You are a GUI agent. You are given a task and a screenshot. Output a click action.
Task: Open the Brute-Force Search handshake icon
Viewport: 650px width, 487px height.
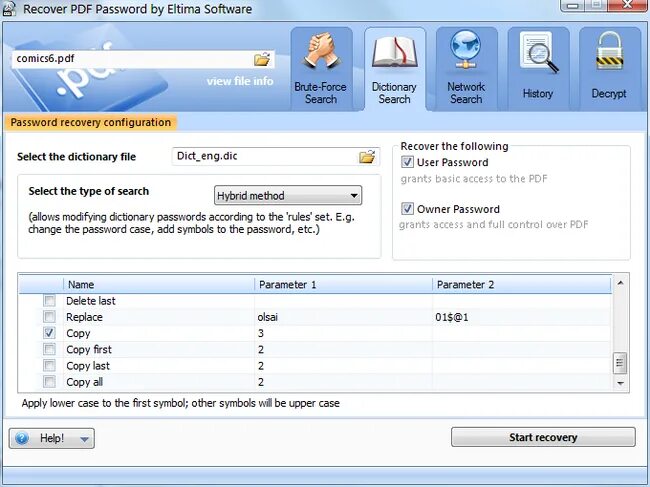pyautogui.click(x=322, y=53)
